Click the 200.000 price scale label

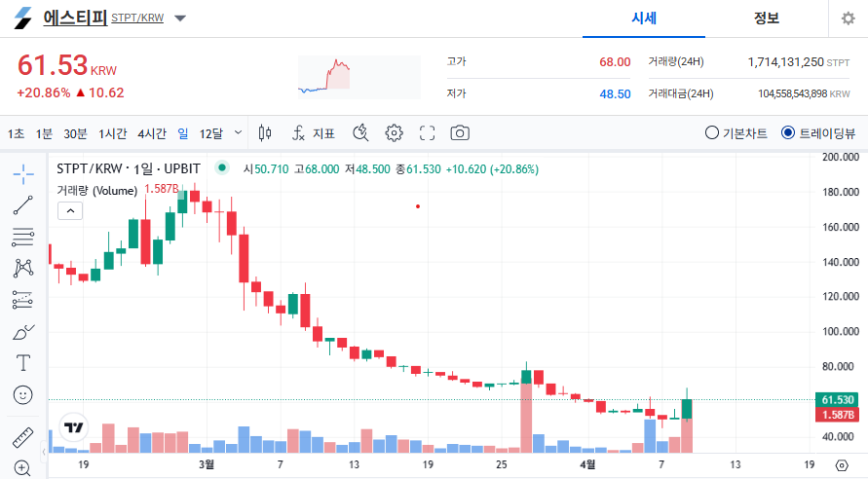point(841,157)
